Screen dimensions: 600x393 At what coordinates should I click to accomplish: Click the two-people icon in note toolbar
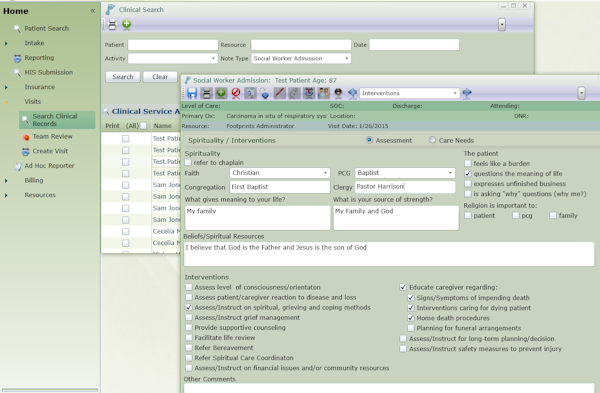click(x=323, y=93)
